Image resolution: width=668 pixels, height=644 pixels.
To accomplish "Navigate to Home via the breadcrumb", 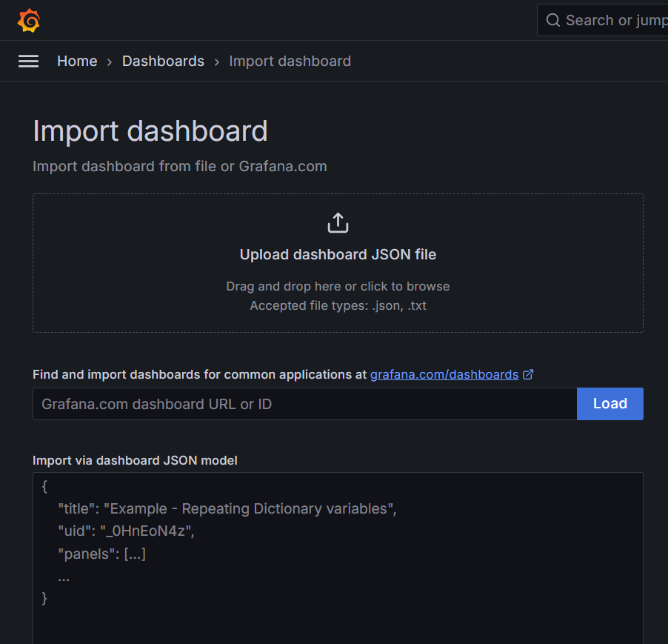I will tap(77, 61).
